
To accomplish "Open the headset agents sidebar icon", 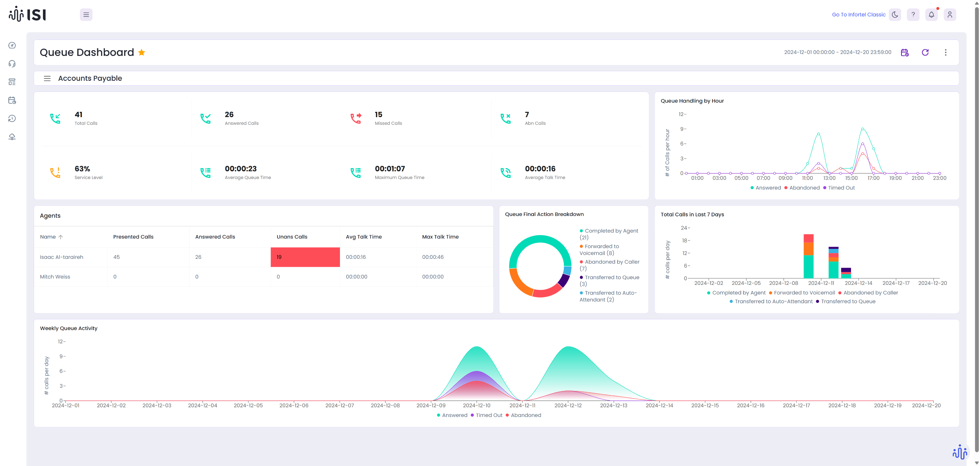I will pyautogui.click(x=12, y=64).
